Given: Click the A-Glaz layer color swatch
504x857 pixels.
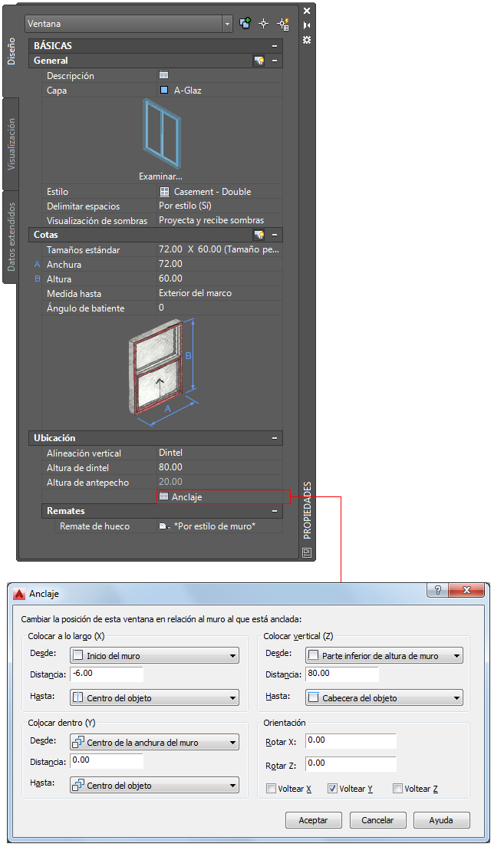Looking at the screenshot, I should coord(163,90).
